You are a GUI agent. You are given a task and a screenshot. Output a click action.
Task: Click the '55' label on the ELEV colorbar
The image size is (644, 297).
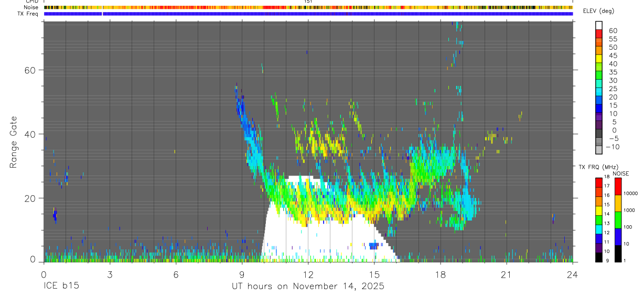tap(613, 39)
